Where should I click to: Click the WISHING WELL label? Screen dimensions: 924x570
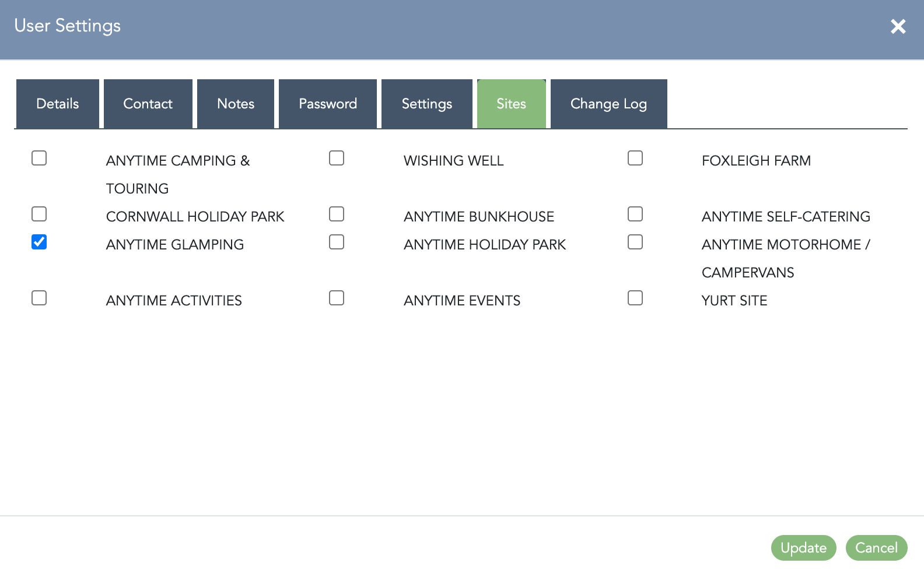[x=454, y=161]
